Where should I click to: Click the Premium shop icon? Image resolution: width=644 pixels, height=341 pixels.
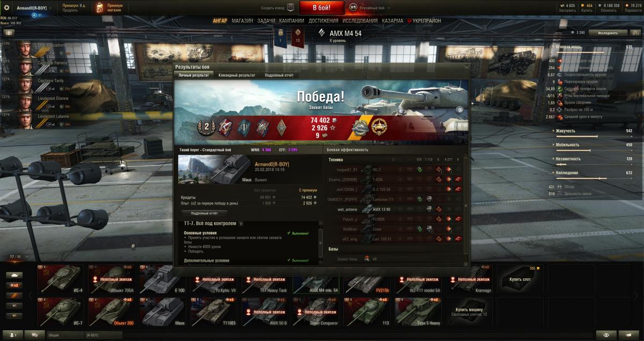100,8
